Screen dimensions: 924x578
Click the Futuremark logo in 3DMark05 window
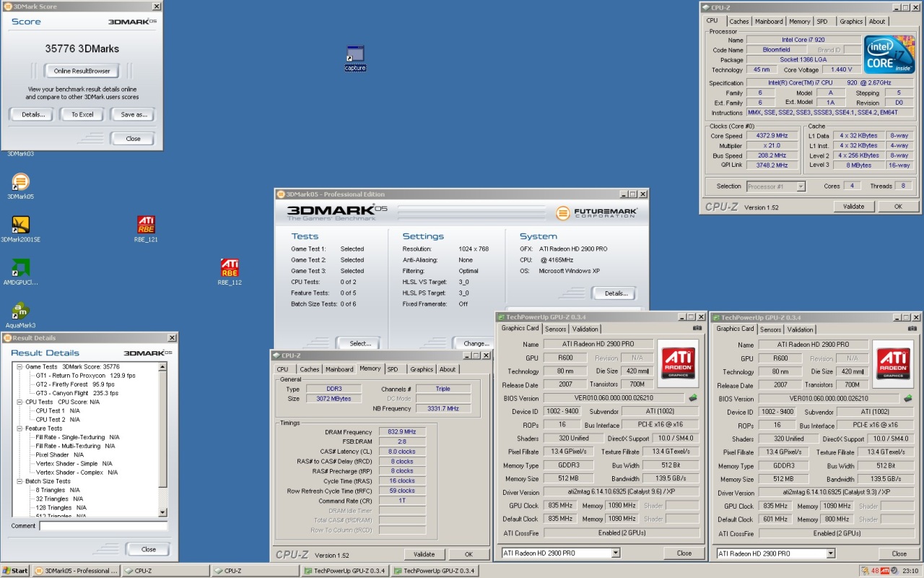pyautogui.click(x=598, y=213)
